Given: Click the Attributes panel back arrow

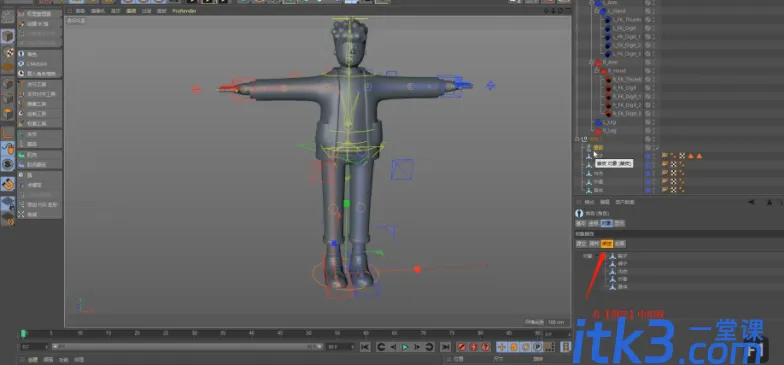Looking at the screenshot, I should click(752, 202).
